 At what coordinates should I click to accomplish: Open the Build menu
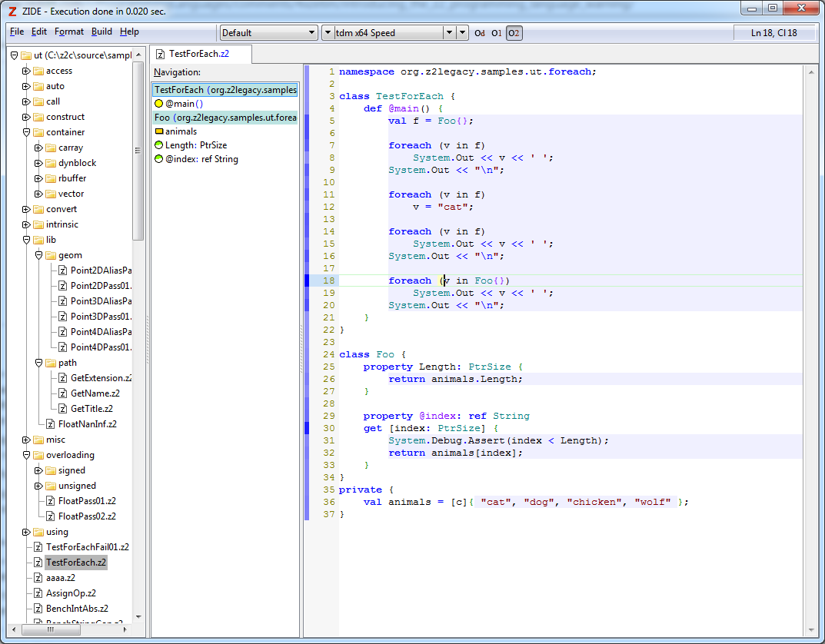point(101,32)
